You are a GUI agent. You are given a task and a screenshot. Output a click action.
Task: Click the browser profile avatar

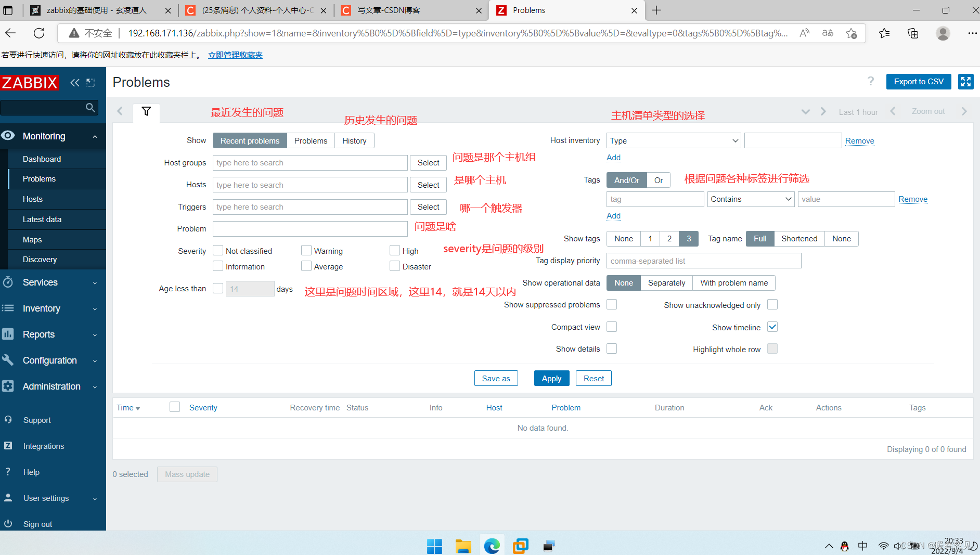(x=943, y=33)
